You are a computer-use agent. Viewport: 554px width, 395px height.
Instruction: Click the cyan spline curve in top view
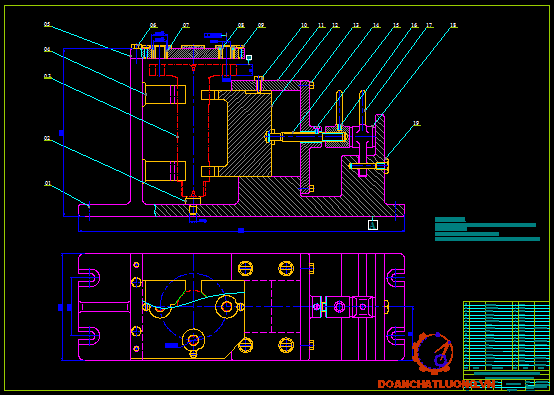tap(193, 301)
